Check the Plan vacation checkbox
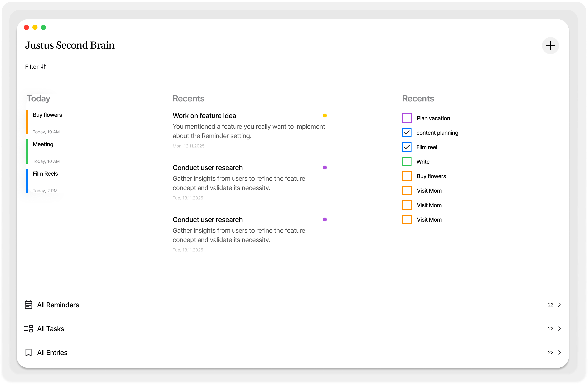Image resolution: width=588 pixels, height=384 pixels. click(x=407, y=118)
